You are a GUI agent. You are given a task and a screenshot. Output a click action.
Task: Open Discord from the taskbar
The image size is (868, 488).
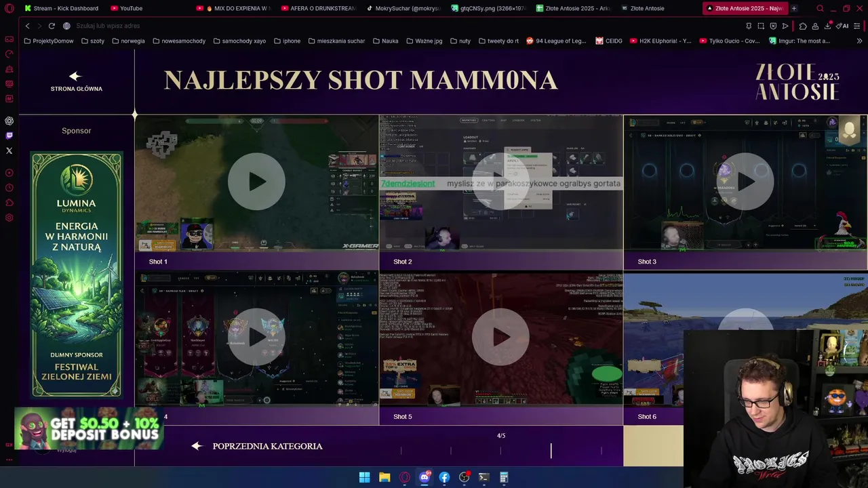coord(425,477)
